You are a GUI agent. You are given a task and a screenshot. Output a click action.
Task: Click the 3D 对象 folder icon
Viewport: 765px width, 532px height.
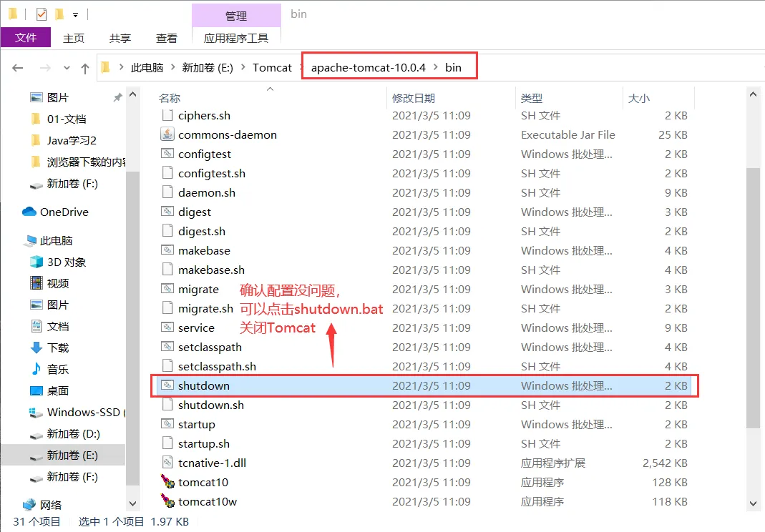coord(36,262)
